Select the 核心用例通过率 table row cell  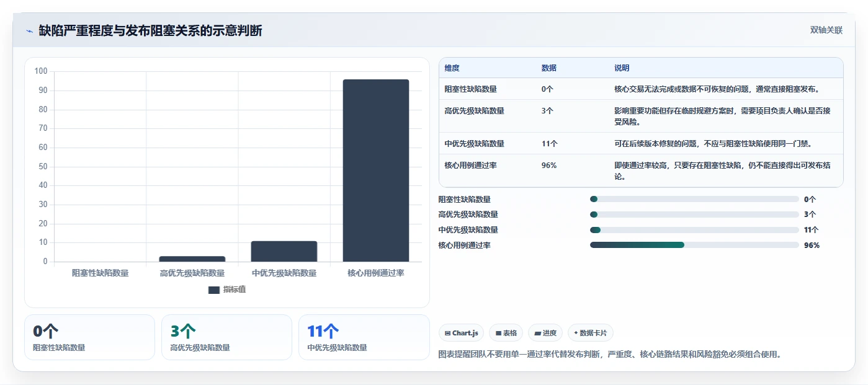pos(470,166)
